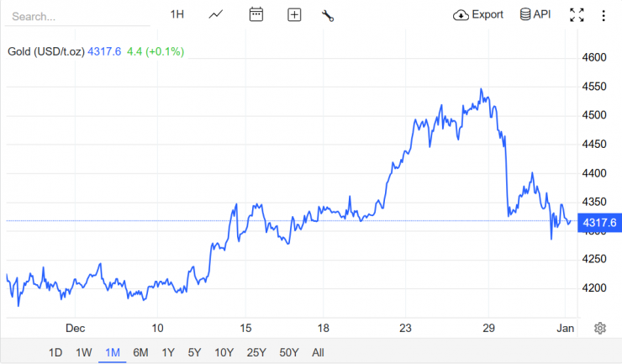Click the Search input field
Screen dimensions: 622x364
point(76,16)
